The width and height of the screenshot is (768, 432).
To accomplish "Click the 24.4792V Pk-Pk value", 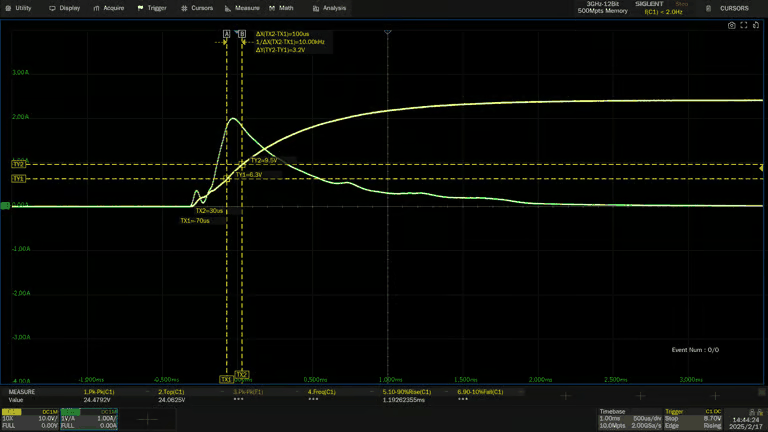I will [x=96, y=400].
